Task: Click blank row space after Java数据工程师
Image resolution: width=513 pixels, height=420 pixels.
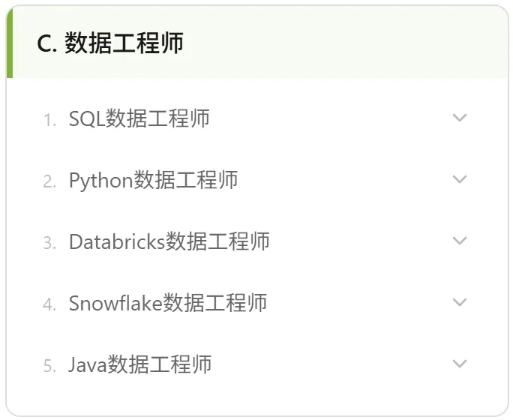Action: click(x=331, y=364)
